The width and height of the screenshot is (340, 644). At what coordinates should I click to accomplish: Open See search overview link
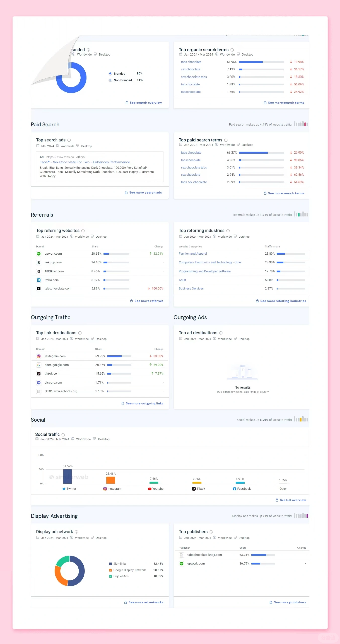point(143,103)
